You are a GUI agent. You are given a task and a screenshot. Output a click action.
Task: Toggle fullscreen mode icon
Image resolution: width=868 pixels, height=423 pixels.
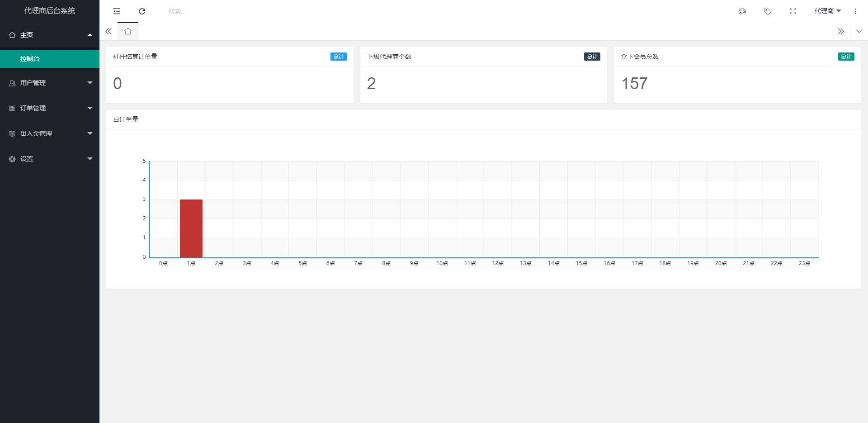pos(793,11)
